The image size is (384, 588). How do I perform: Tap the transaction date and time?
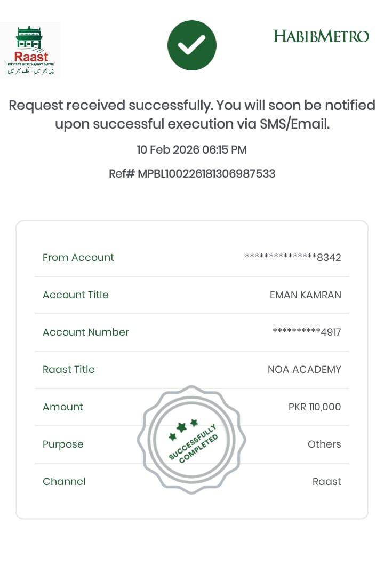click(x=192, y=150)
